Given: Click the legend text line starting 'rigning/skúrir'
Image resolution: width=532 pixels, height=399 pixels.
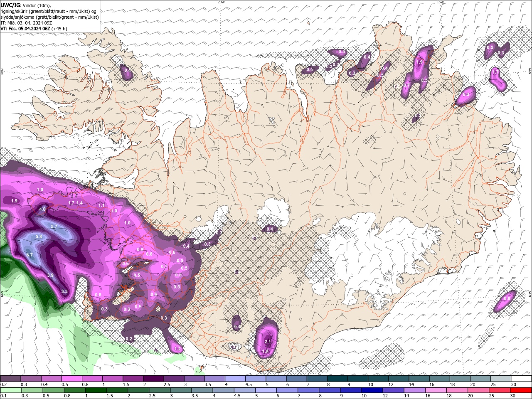Looking at the screenshot, I should coord(49,11).
